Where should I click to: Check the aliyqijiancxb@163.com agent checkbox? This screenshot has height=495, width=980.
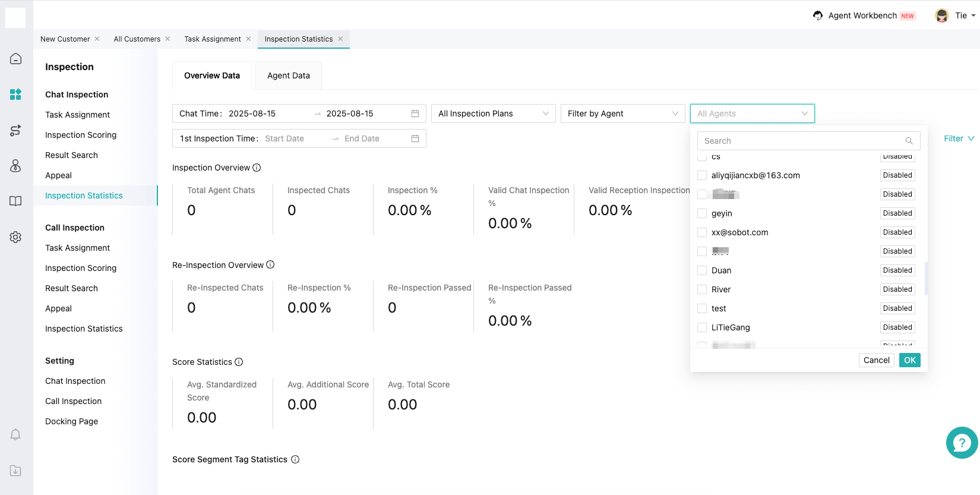click(x=702, y=175)
